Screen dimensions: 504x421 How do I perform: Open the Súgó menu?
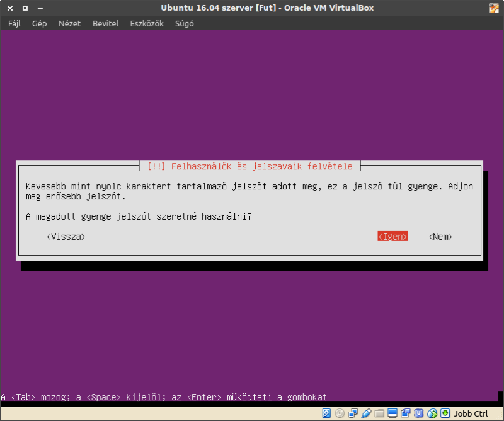(184, 23)
